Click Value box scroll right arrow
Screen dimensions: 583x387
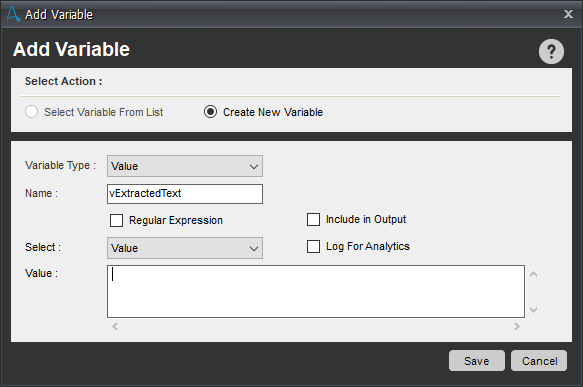tap(516, 326)
